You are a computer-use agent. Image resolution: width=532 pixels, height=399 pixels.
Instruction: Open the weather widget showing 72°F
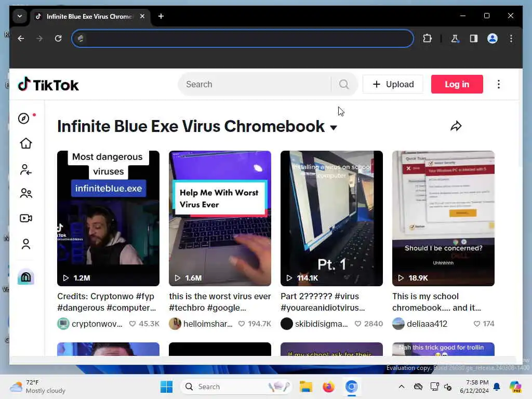tap(37, 387)
